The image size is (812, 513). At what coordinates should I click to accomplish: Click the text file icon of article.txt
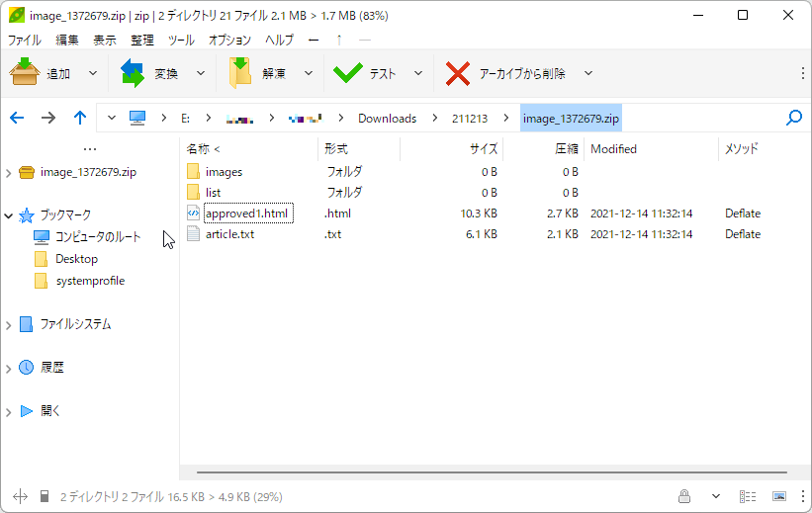193,233
